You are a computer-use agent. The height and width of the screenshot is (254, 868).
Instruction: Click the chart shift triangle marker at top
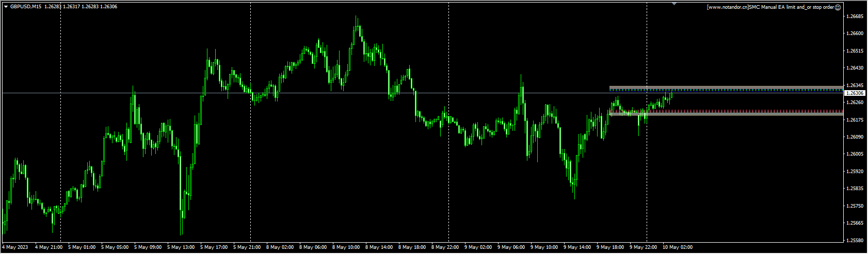point(674,4)
